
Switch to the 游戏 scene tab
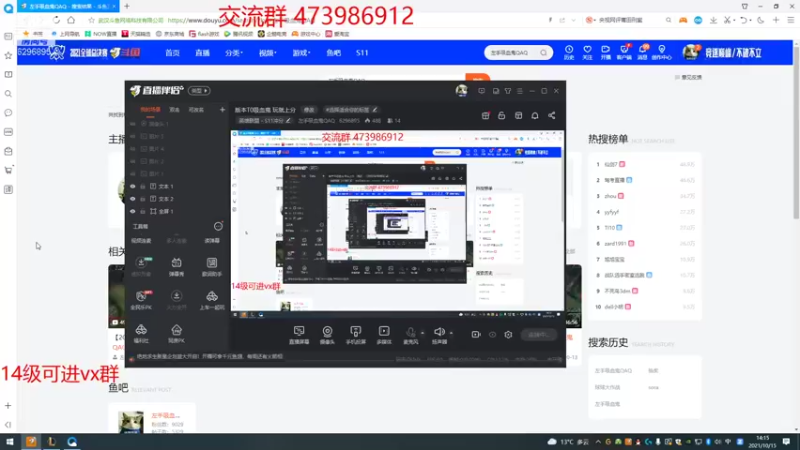[174, 110]
